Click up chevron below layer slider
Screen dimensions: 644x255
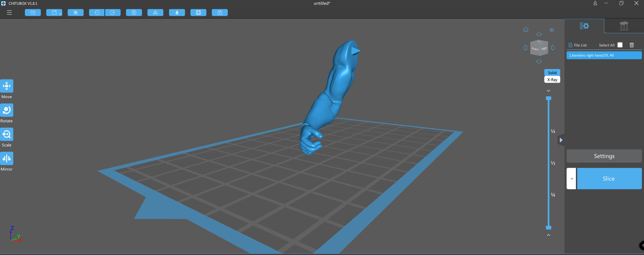(x=548, y=235)
